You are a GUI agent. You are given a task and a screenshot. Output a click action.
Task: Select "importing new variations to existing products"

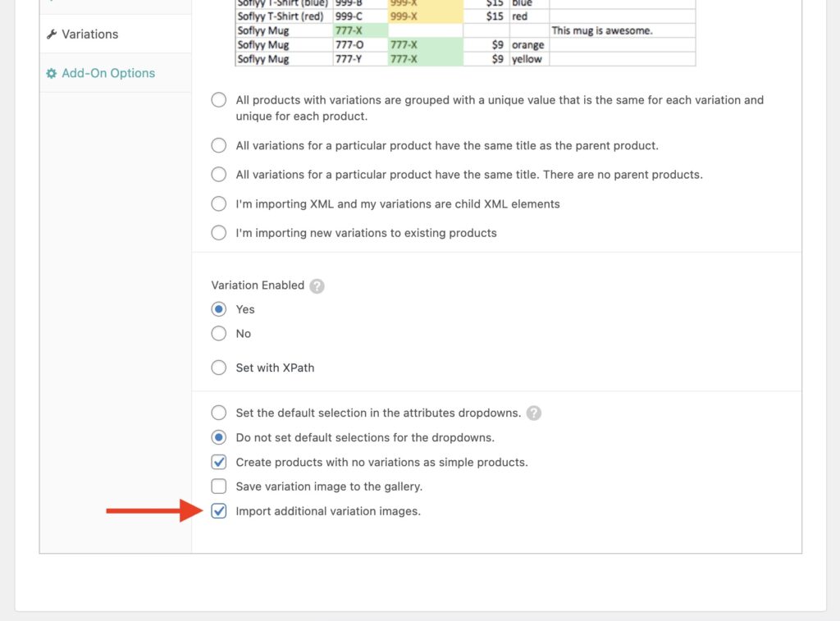pyautogui.click(x=219, y=233)
